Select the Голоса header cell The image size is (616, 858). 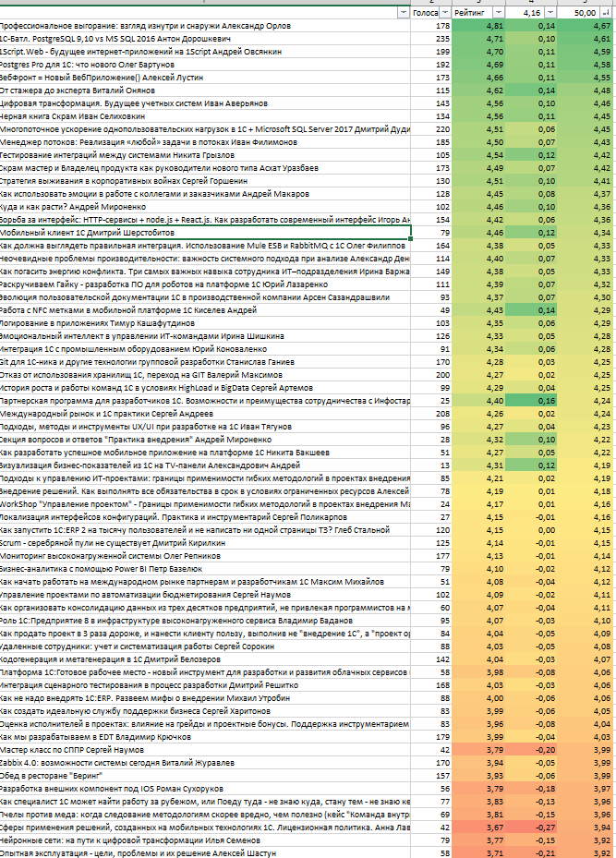[430, 13]
